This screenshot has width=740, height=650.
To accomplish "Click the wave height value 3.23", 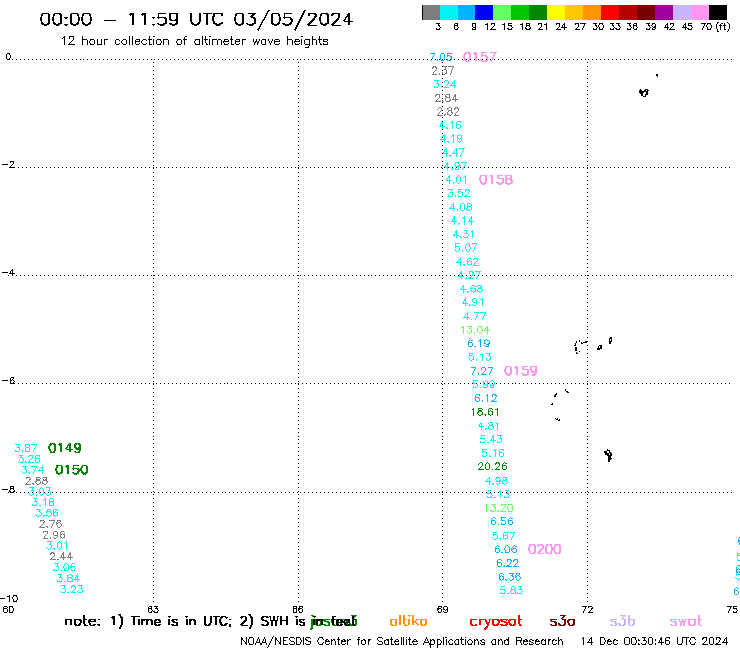I will click(72, 589).
